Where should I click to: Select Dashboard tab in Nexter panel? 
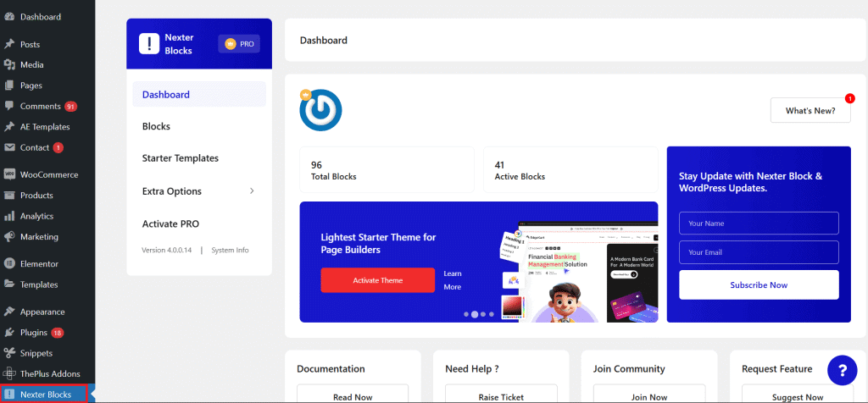199,95
